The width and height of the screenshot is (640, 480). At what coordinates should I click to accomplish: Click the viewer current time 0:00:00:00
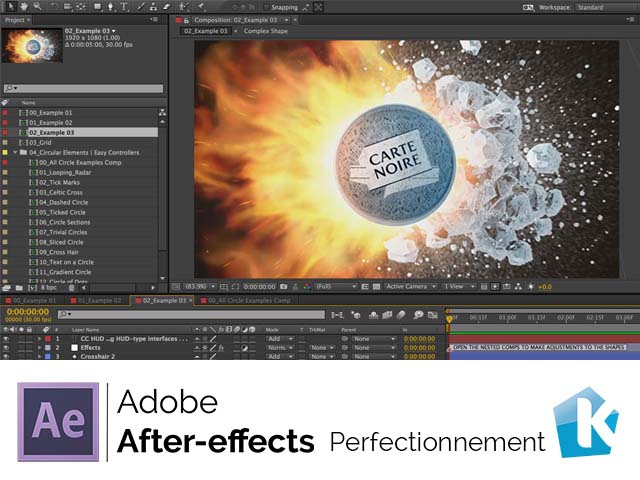coord(260,287)
